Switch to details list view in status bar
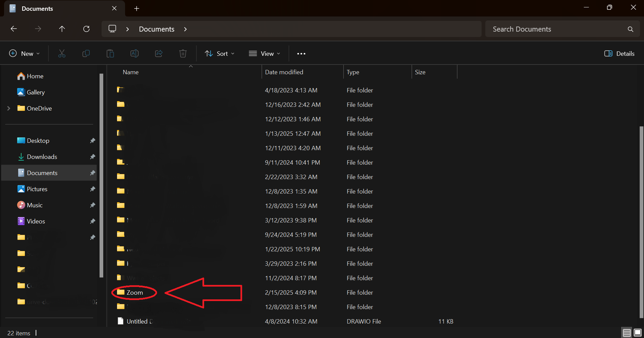 pos(627,333)
